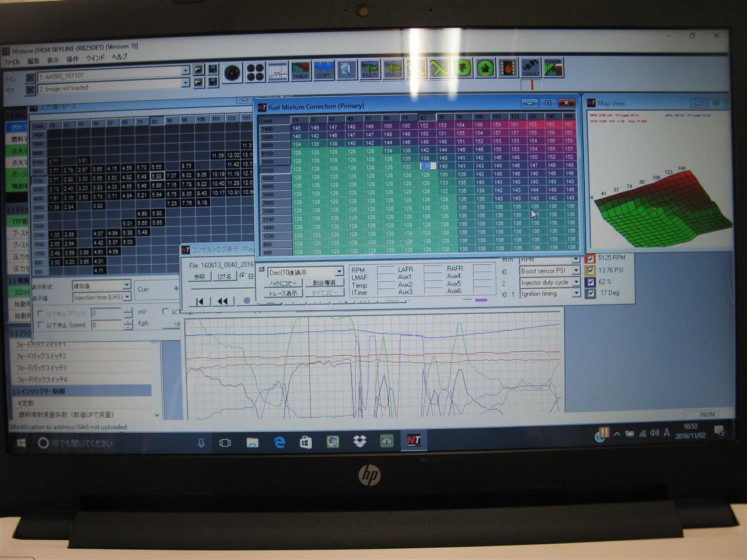Select the radio button beside ログ名
This screenshot has width=747, height=560.
(x=242, y=276)
